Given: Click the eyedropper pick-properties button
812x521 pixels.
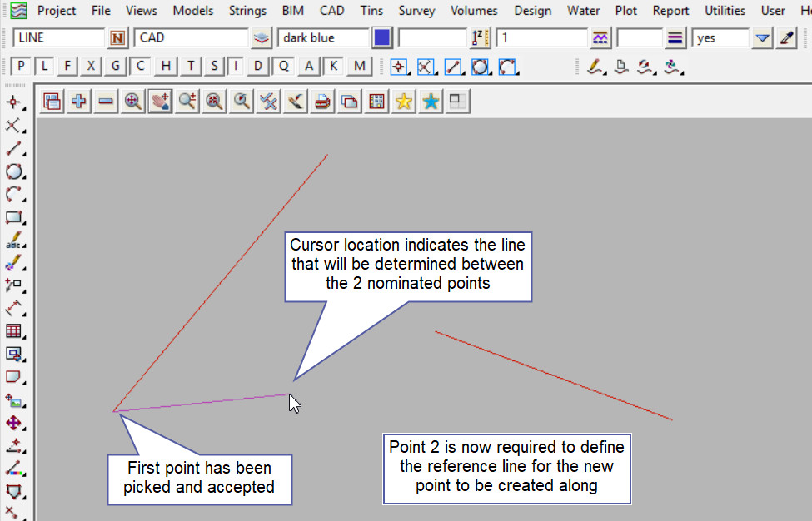Looking at the screenshot, I should (x=786, y=38).
